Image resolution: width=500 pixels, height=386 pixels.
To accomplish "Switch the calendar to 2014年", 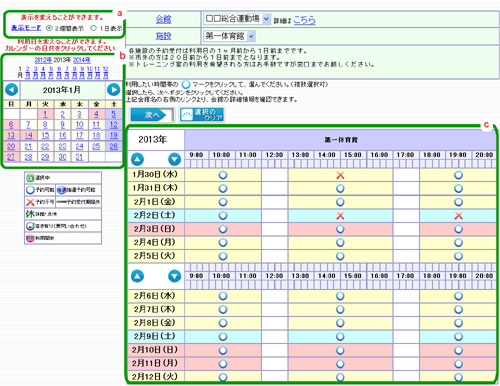I will point(82,60).
